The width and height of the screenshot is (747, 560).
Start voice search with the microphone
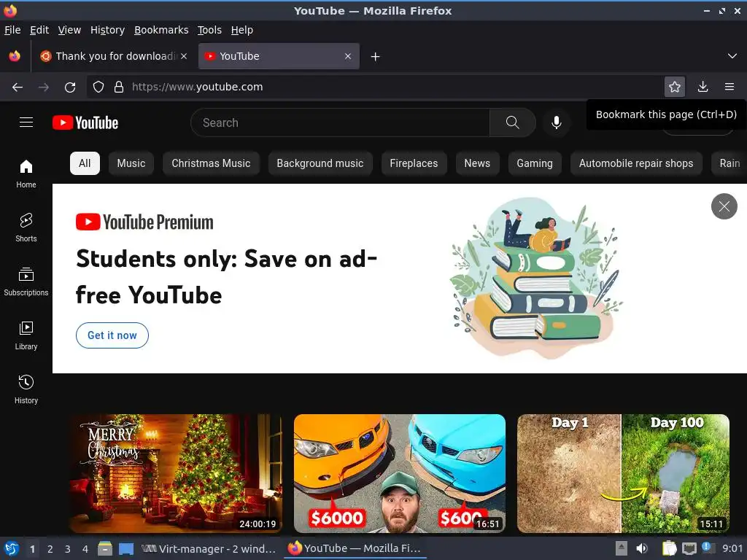click(x=556, y=122)
